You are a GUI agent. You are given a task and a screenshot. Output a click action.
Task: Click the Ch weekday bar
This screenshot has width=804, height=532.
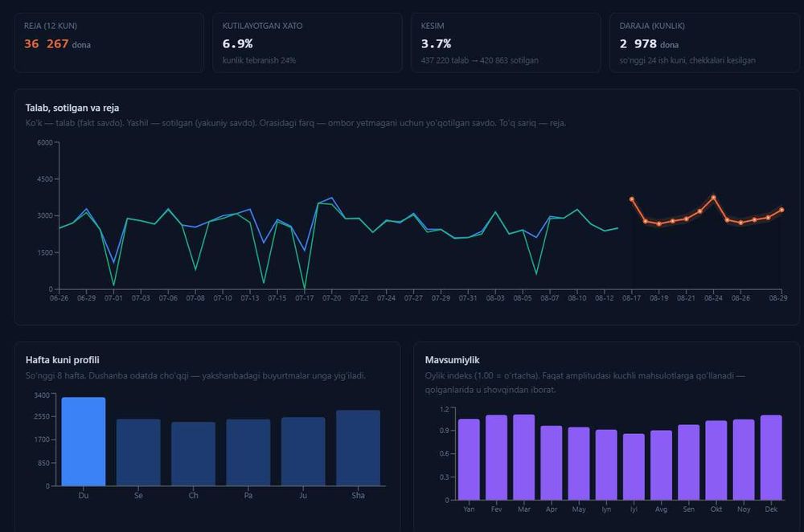pos(193,454)
